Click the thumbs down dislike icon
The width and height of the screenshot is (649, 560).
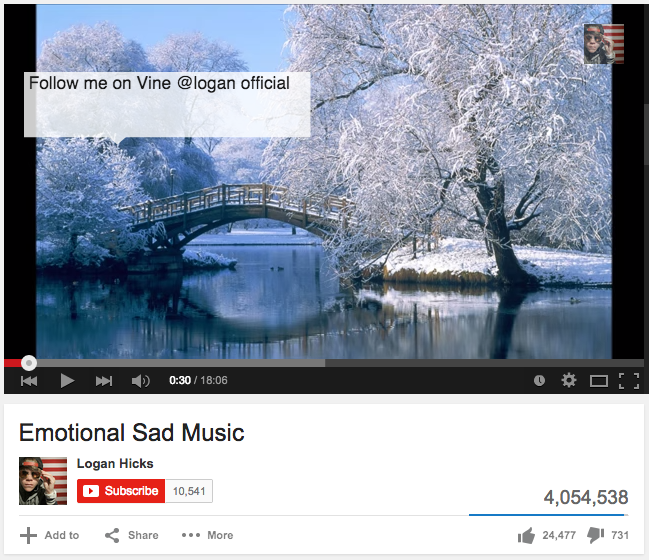click(x=595, y=536)
